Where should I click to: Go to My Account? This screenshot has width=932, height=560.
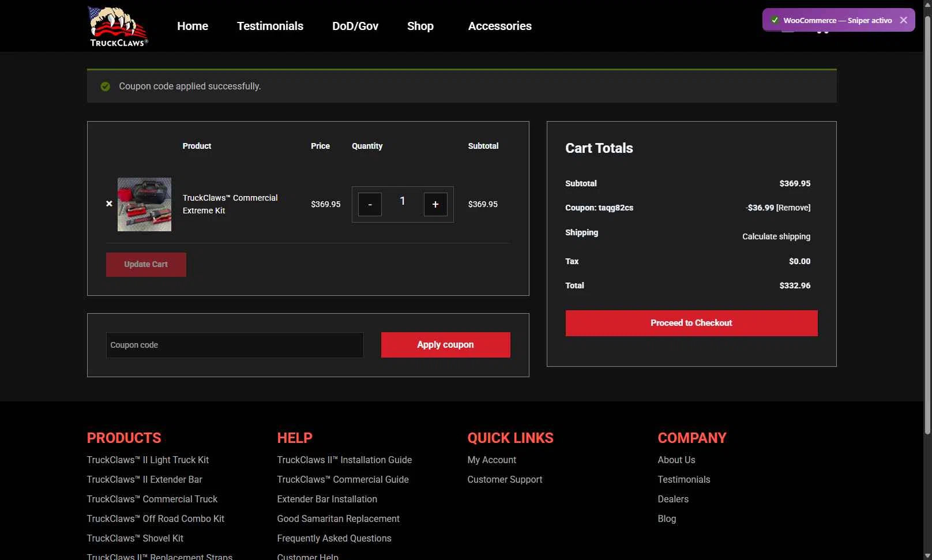pos(492,460)
